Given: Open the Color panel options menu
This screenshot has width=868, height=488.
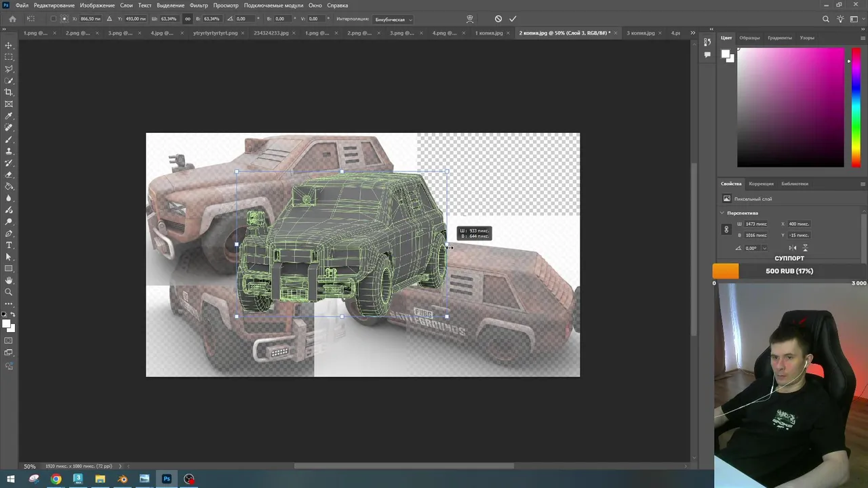Looking at the screenshot, I should point(863,38).
